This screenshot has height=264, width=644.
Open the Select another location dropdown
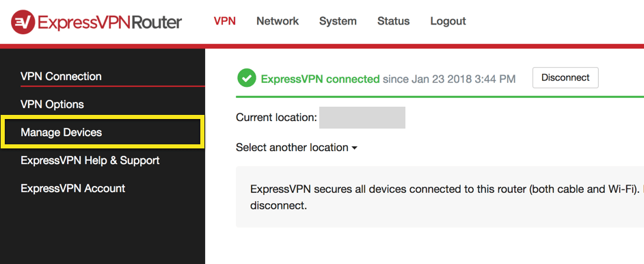coord(297,148)
